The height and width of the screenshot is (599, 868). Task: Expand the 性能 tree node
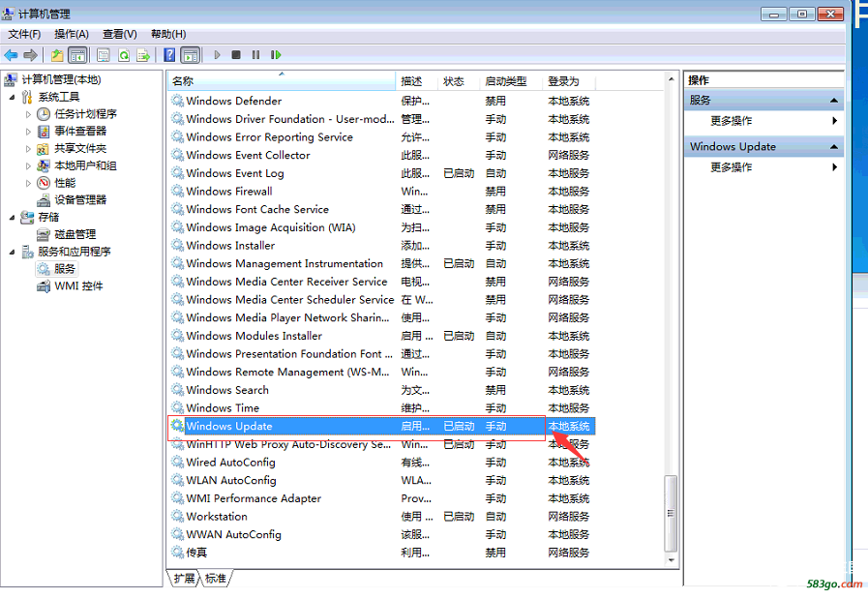tap(28, 183)
